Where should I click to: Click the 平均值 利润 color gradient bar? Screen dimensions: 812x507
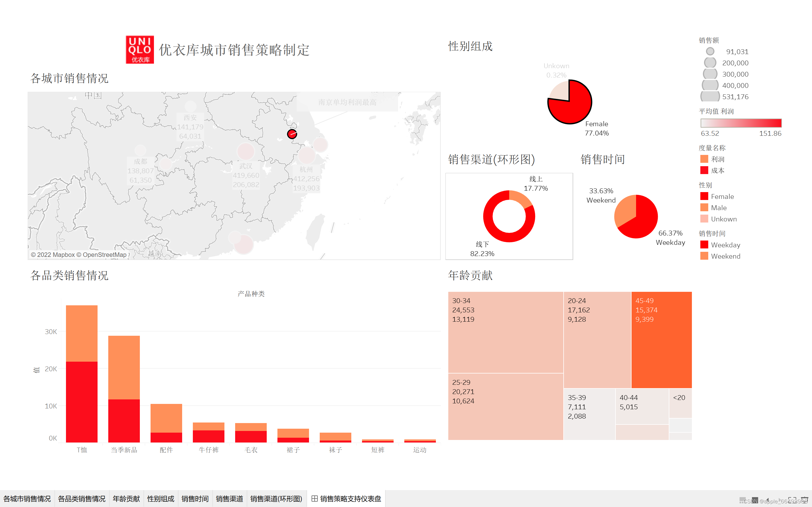point(741,123)
